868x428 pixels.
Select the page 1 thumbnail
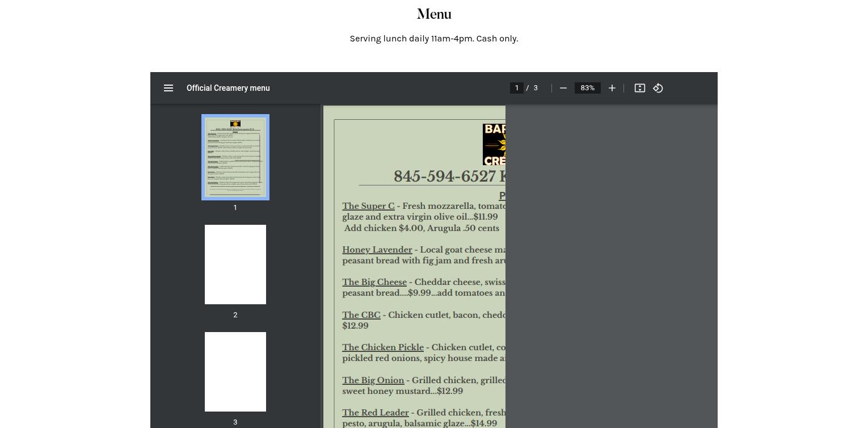coord(235,157)
